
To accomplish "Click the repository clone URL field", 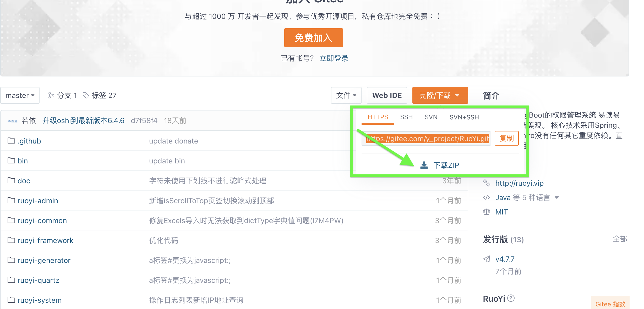I will coord(426,139).
